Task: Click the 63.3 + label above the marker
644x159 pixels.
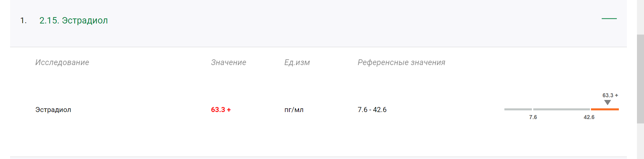Action: click(x=610, y=95)
